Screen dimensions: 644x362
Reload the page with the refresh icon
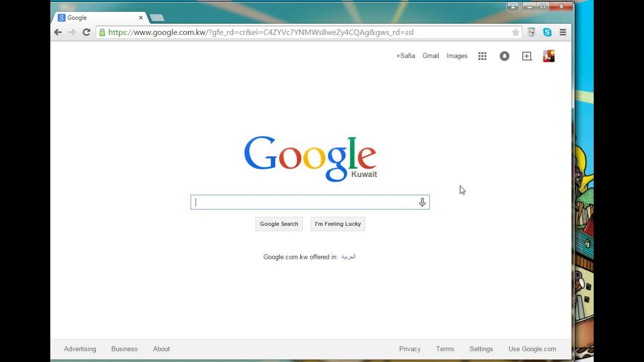[87, 32]
